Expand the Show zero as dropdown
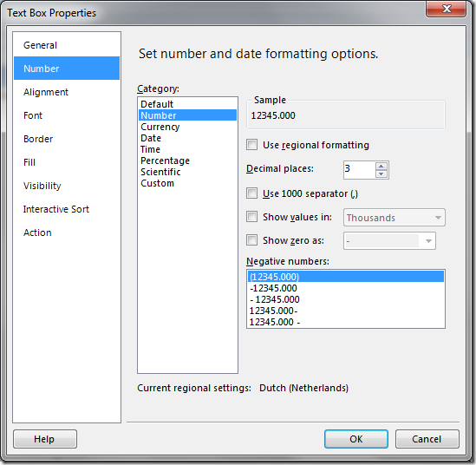 389,241
